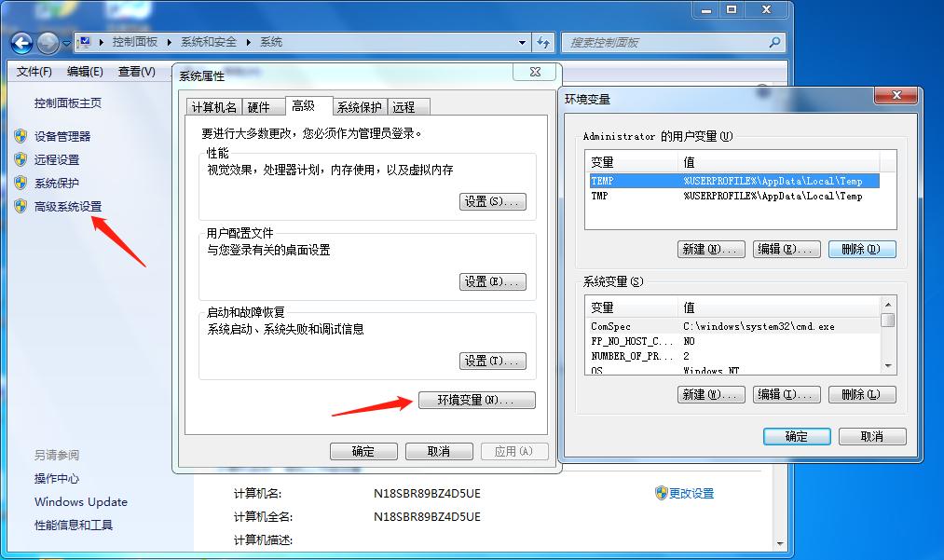Click the refresh icon in the address bar

click(x=543, y=42)
